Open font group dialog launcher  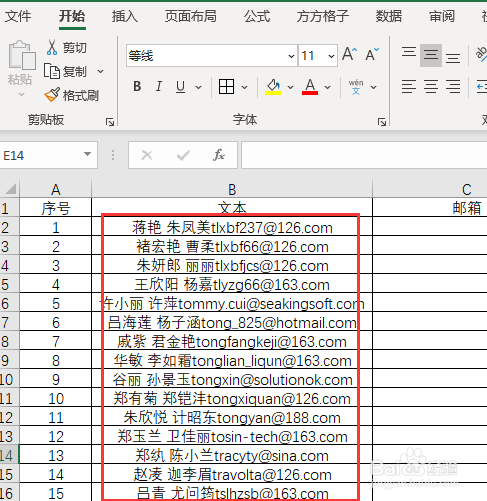[x=382, y=122]
